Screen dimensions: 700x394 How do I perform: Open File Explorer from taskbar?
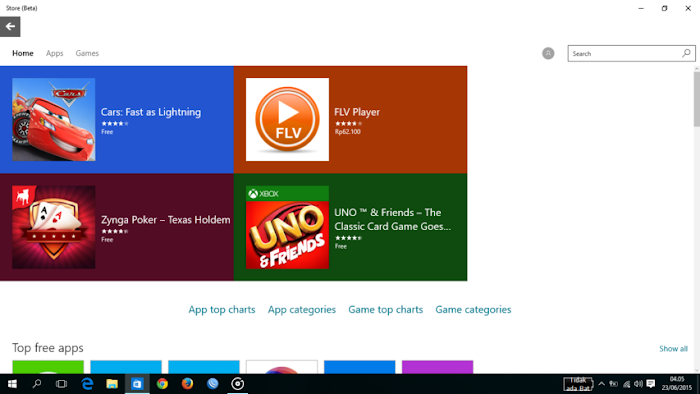112,384
